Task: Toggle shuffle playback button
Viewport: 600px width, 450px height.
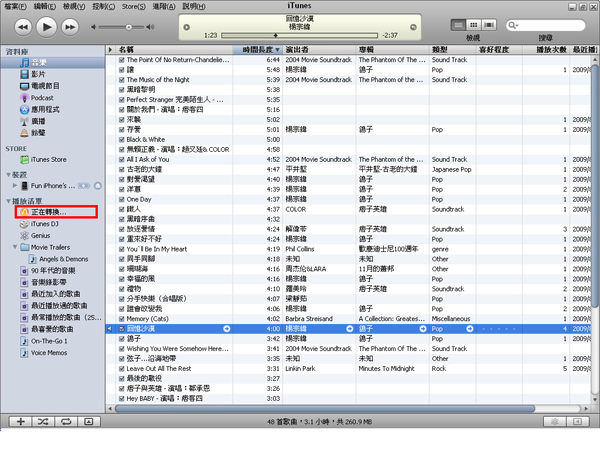Action: click(x=43, y=421)
